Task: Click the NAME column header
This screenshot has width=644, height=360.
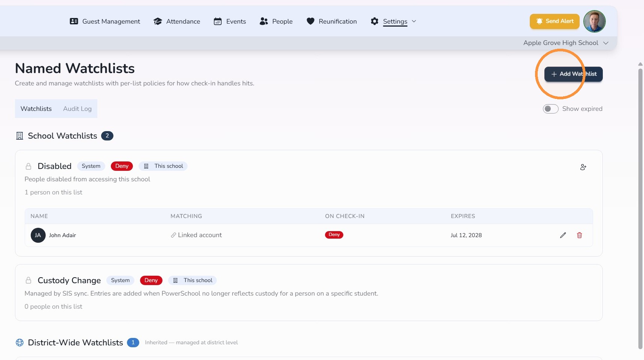Action: [x=39, y=216]
